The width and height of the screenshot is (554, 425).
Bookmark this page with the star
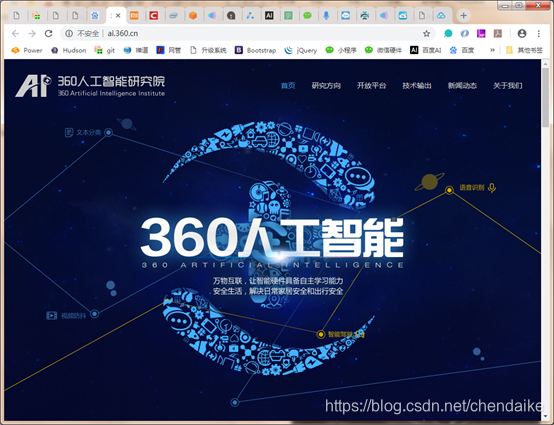[x=426, y=34]
